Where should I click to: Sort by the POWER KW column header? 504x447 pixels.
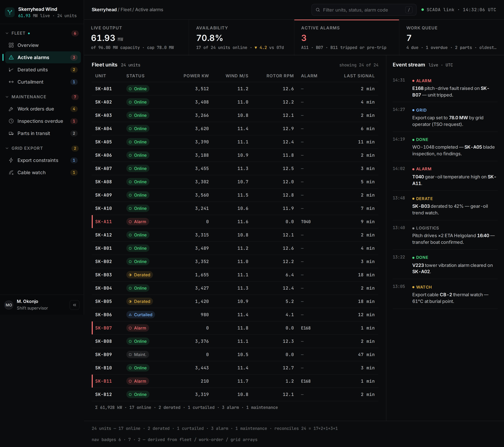click(x=196, y=76)
